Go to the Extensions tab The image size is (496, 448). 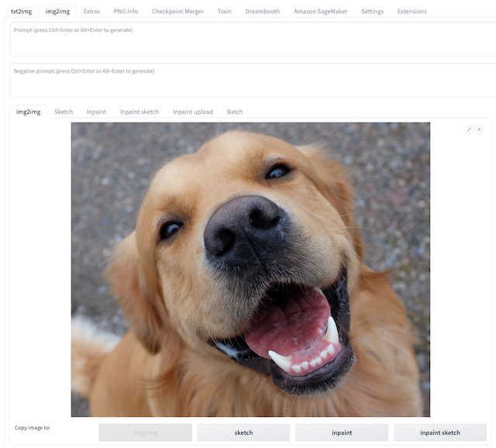(x=412, y=12)
